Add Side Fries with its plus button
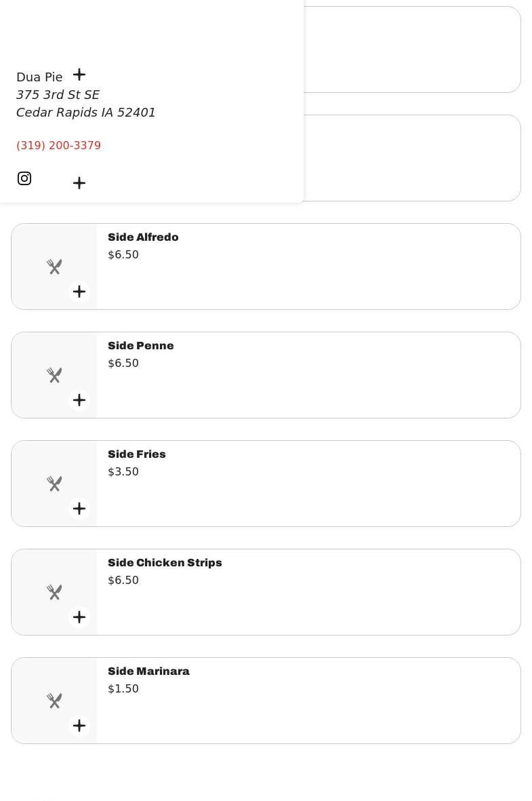532x801 pixels. [79, 509]
